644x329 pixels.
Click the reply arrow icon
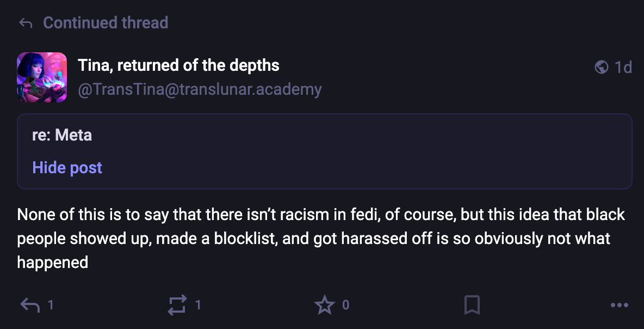click(x=30, y=305)
